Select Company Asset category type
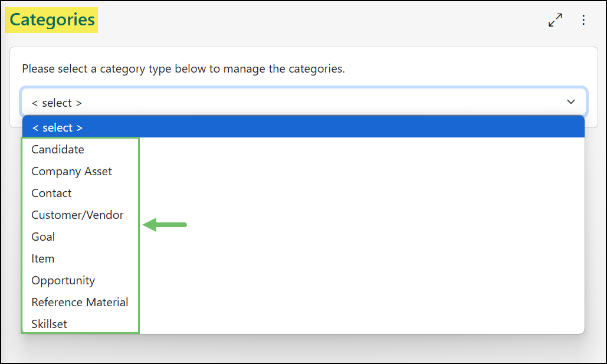Image resolution: width=607 pixels, height=364 pixels. [x=303, y=171]
